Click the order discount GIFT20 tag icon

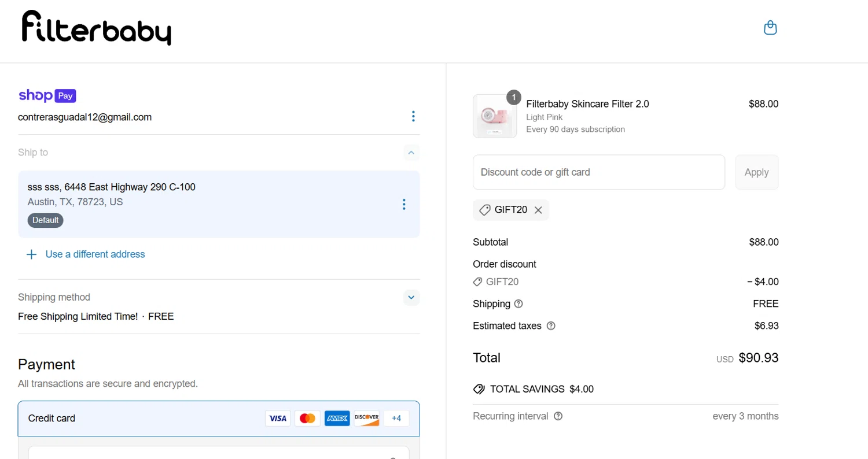(x=477, y=282)
